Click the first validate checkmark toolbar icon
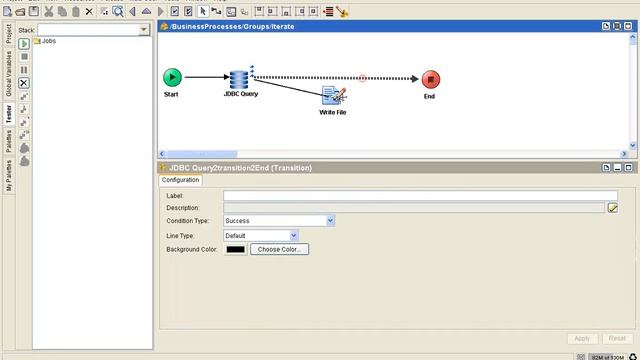The image size is (640, 360). coord(175,11)
